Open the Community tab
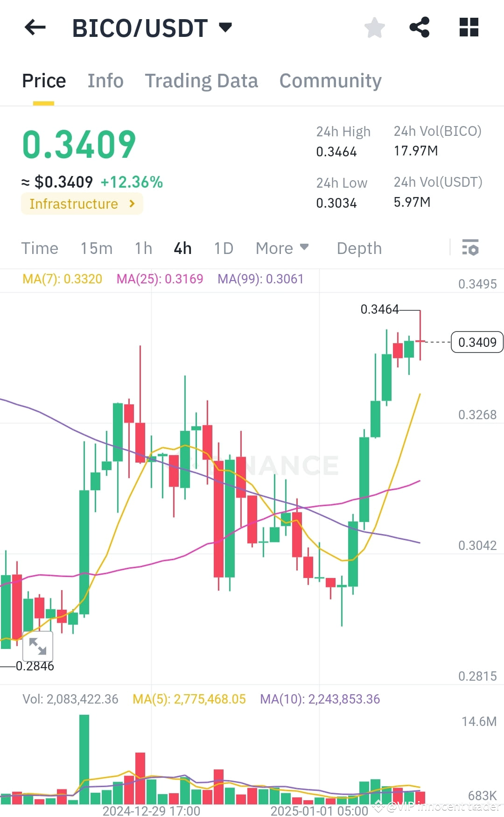504x817 pixels. tap(330, 80)
